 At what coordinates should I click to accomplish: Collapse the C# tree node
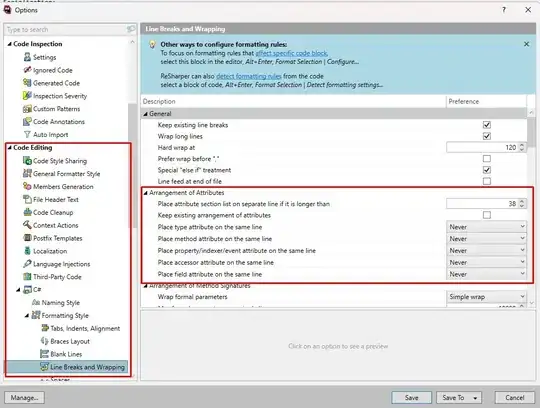(x=18, y=290)
